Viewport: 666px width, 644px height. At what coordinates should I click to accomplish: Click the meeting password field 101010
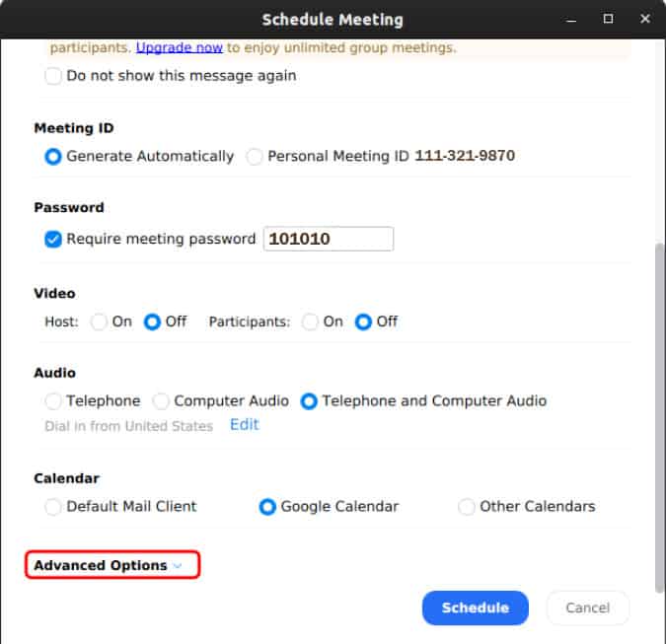point(329,239)
